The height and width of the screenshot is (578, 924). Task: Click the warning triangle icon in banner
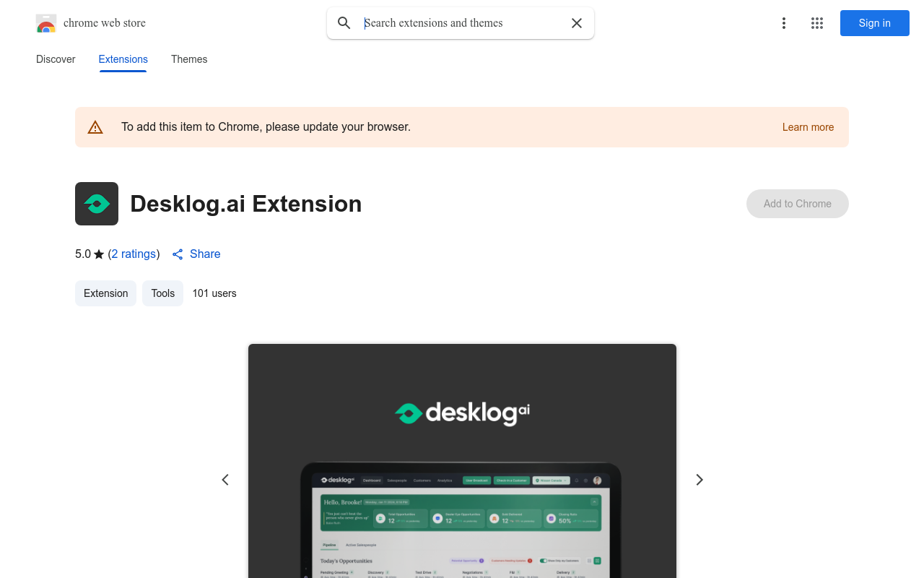point(95,127)
